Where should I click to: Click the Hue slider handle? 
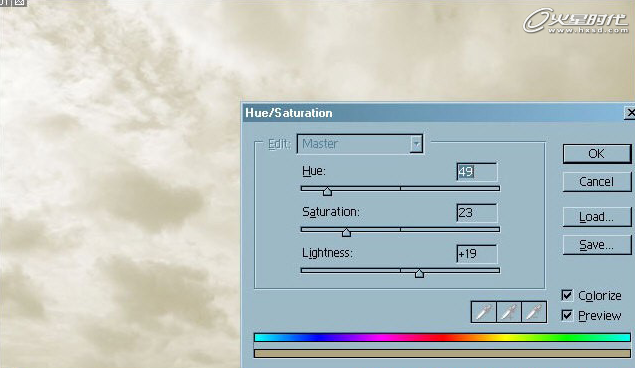(x=327, y=191)
